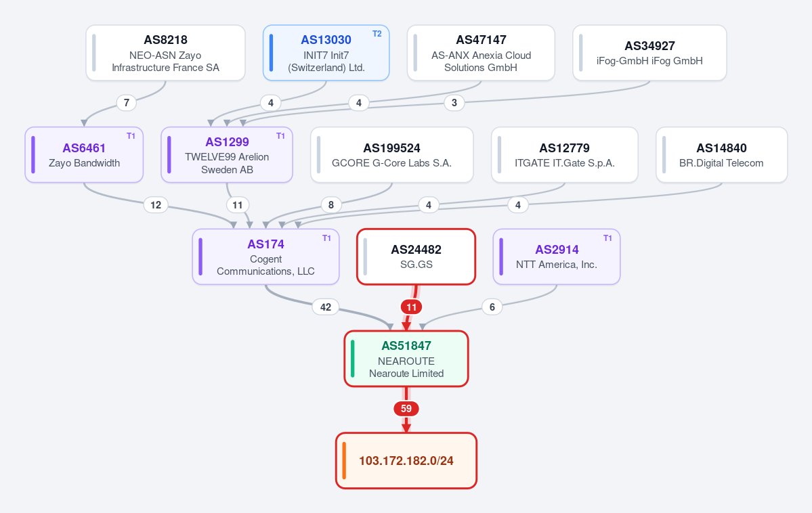Screen dimensions: 812x513
Task: Open the AS2914 NTT America node
Action: tap(556, 256)
